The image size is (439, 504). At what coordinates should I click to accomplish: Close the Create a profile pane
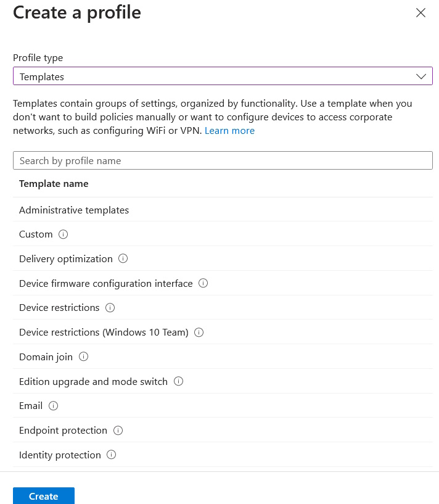point(421,13)
